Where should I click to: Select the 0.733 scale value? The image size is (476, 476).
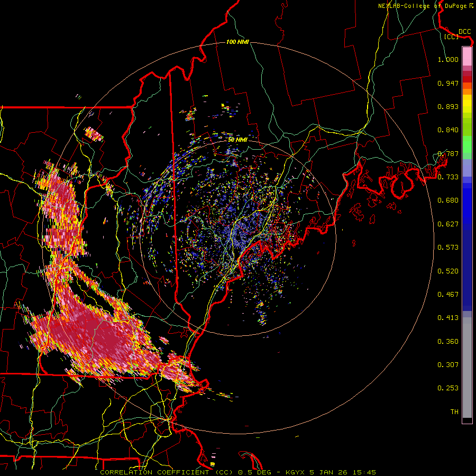coord(448,177)
